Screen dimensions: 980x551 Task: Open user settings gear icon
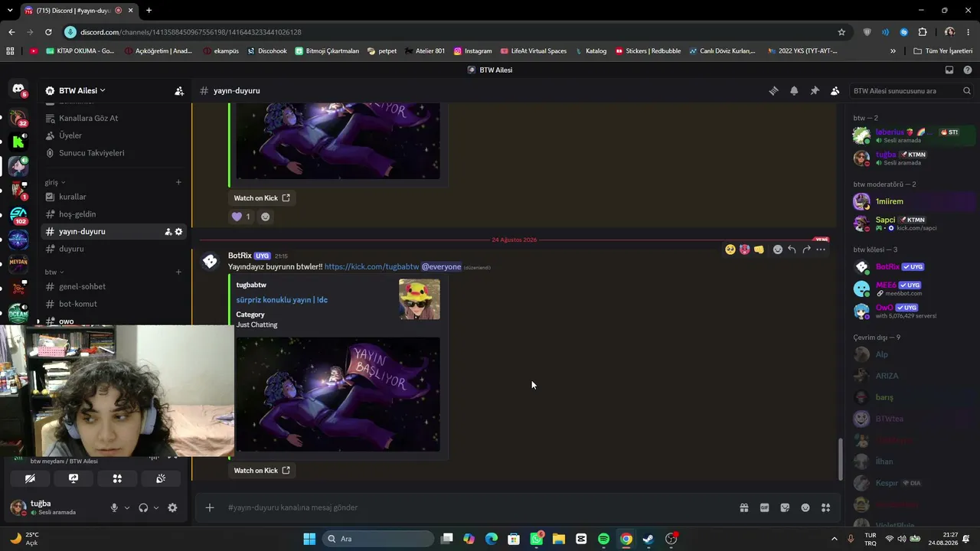172,507
